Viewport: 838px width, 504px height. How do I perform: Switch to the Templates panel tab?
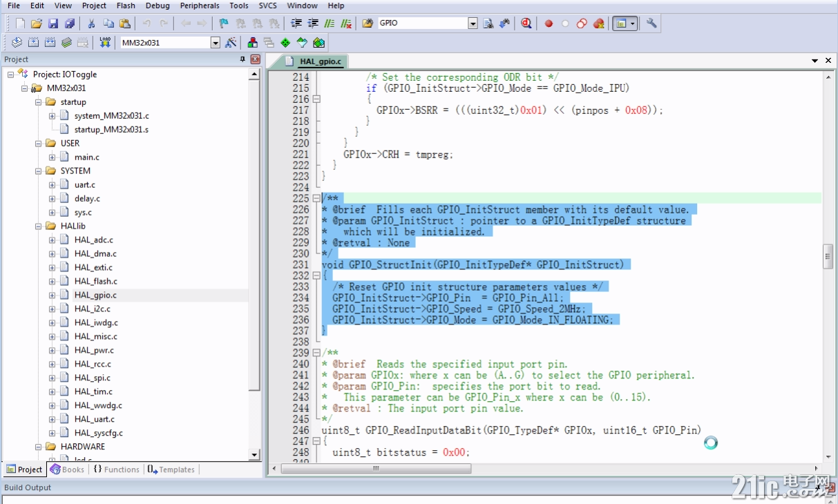(171, 469)
